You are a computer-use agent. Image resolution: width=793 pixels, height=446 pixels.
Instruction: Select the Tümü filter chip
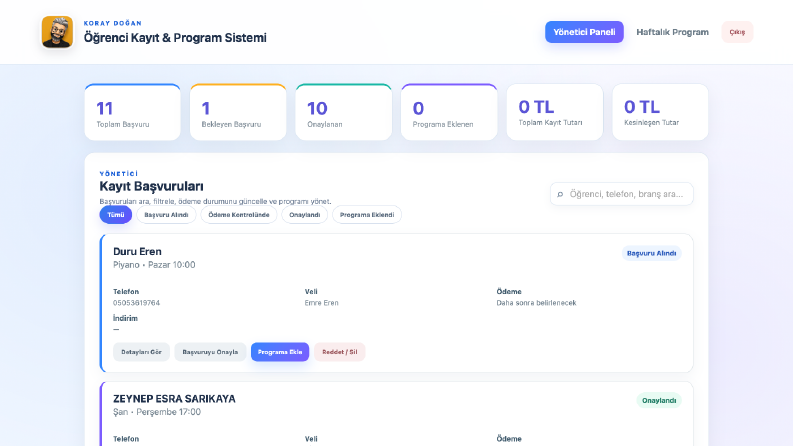tap(115, 215)
